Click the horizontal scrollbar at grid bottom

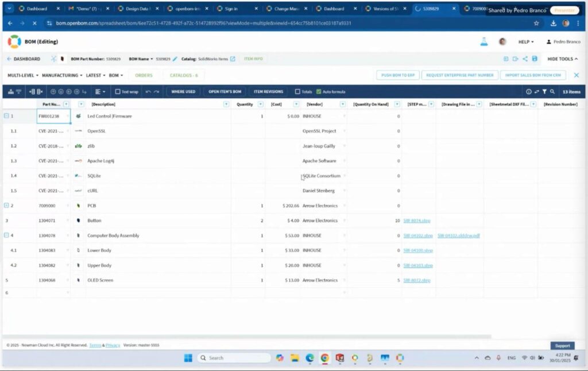tap(247, 337)
